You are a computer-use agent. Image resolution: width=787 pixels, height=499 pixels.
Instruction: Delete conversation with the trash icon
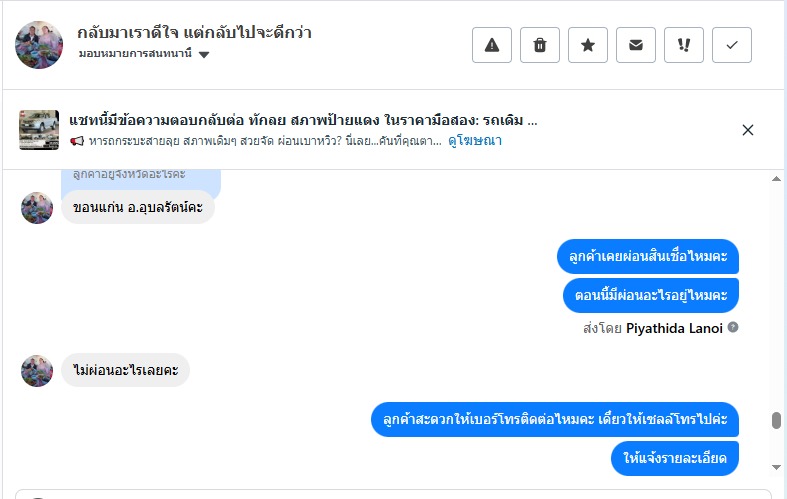click(x=540, y=45)
